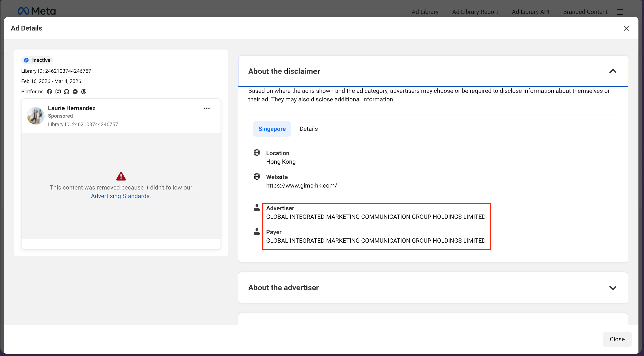Click the Close button at the bottom
The width and height of the screenshot is (644, 356).
[x=617, y=339]
